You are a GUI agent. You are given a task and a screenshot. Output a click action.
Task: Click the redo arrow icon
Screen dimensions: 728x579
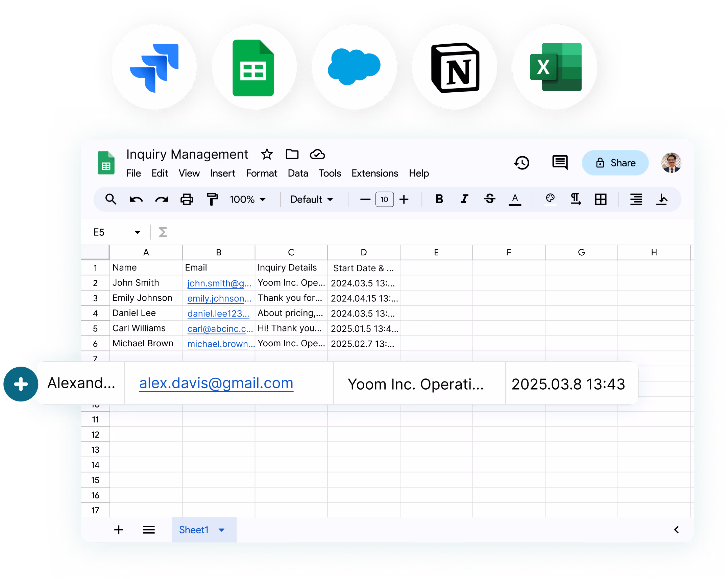pyautogui.click(x=162, y=199)
